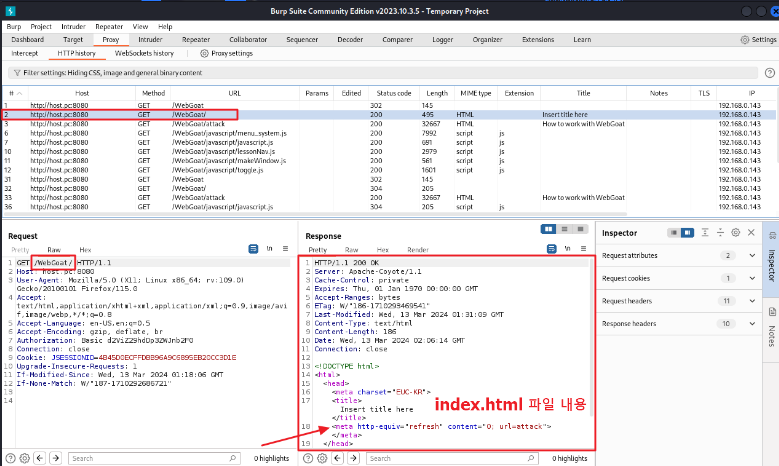Switch to the Repeater tab
The height and width of the screenshot is (466, 779).
196,40
